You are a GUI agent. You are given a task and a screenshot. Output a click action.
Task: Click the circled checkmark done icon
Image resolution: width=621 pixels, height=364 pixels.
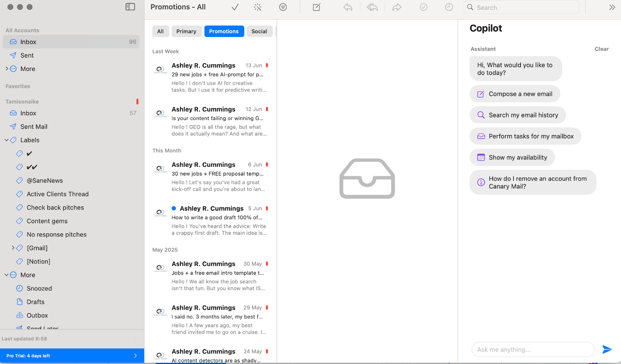[423, 7]
